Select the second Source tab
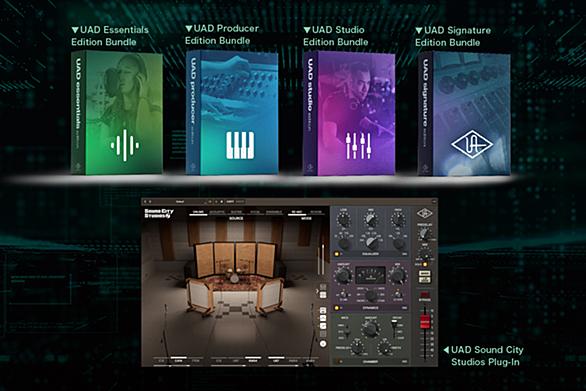This screenshot has height=391, width=586. 217,212
